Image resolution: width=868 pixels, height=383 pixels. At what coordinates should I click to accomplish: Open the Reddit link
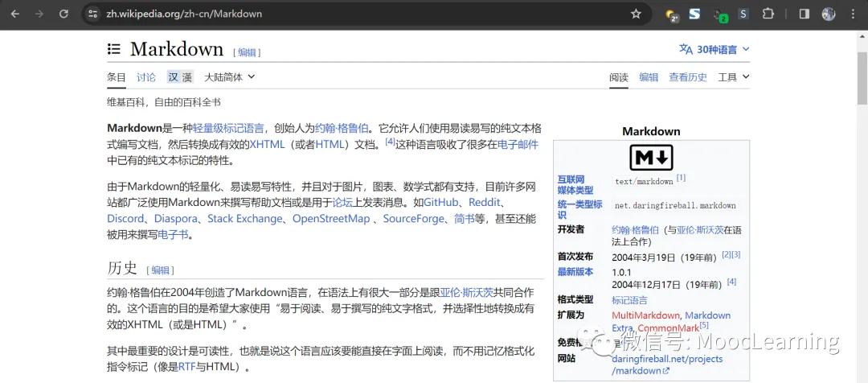pos(485,202)
